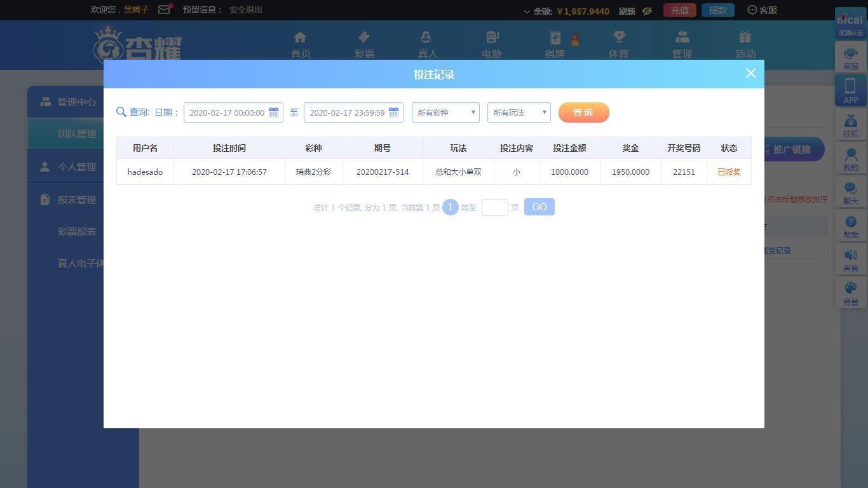Expand the 所有彩种 lottery type dropdown
Screen dimensions: 868x488
(x=445, y=112)
